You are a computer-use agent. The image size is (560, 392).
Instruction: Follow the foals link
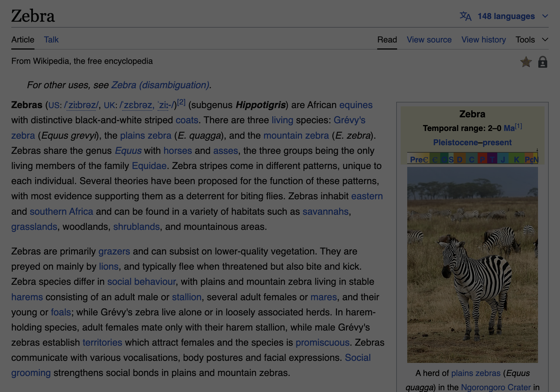point(61,312)
